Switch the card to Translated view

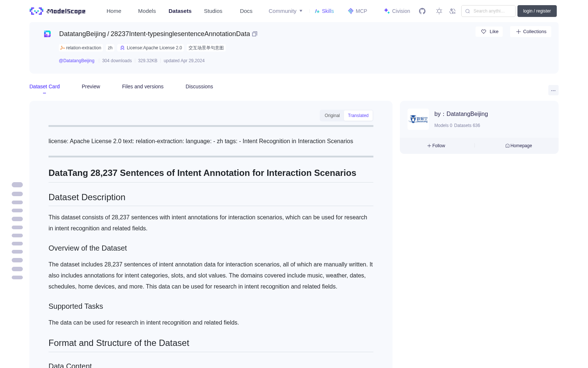click(358, 116)
